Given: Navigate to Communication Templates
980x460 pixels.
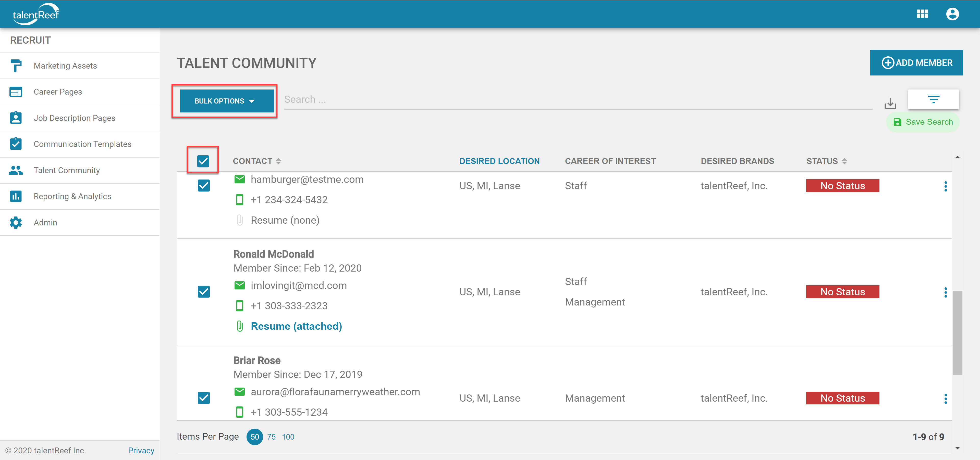Looking at the screenshot, I should coord(80,144).
